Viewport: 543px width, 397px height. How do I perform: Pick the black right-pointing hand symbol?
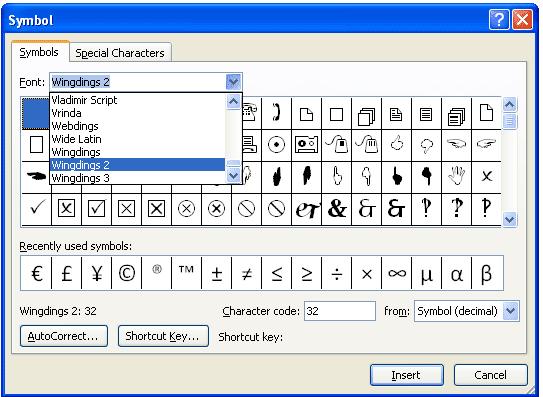(x=36, y=177)
